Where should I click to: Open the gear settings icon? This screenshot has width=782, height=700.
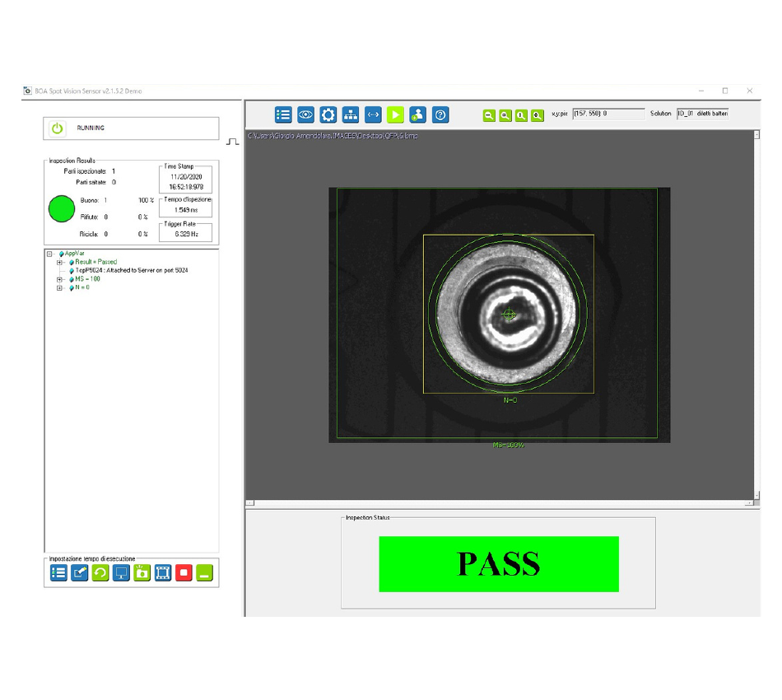click(328, 115)
